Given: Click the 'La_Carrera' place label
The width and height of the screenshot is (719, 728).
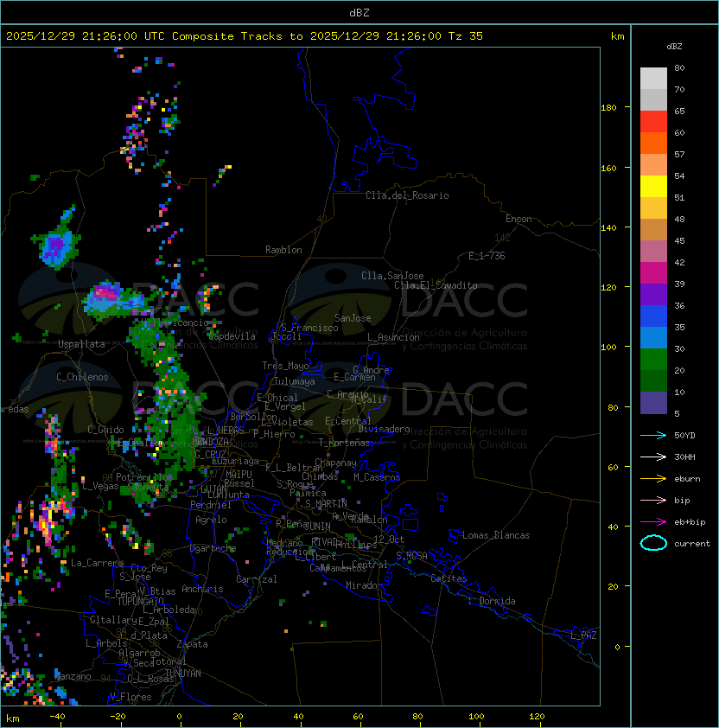Looking at the screenshot, I should (97, 563).
